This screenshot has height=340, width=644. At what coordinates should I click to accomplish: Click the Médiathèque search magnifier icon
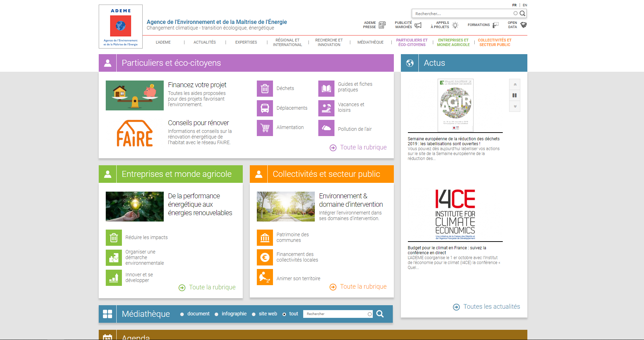(380, 314)
